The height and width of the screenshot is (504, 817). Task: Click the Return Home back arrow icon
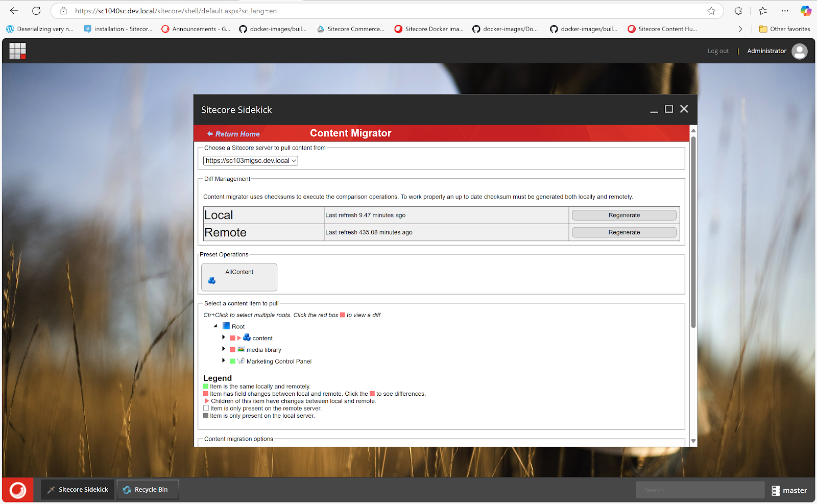(210, 134)
